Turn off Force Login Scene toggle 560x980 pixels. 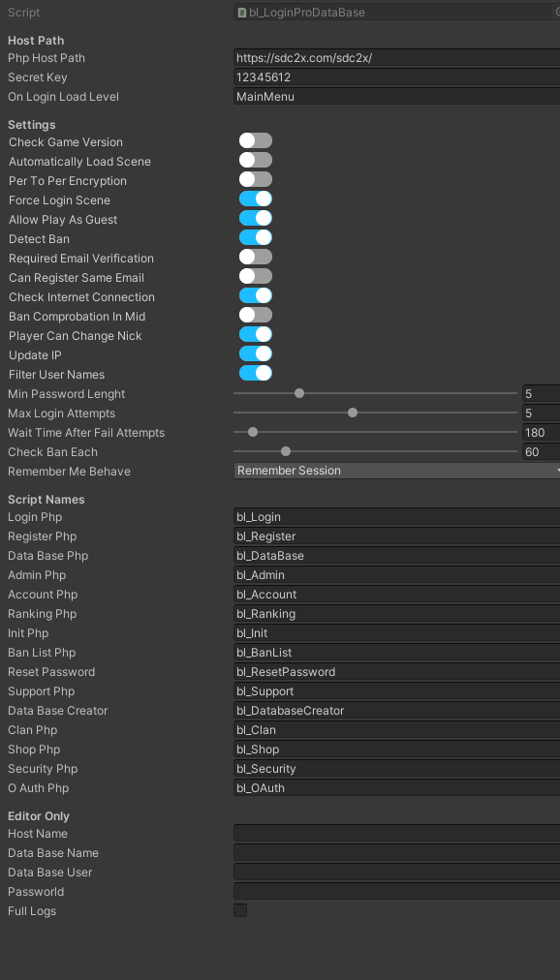point(256,199)
